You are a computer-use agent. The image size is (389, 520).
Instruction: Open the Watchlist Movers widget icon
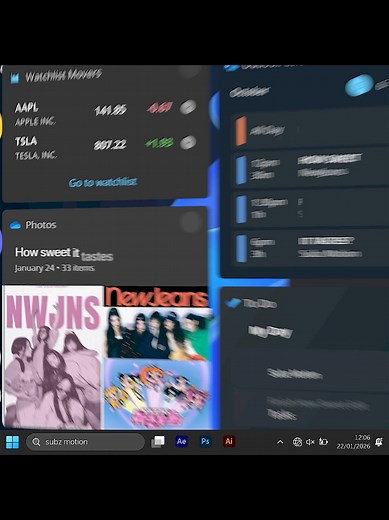(15, 79)
